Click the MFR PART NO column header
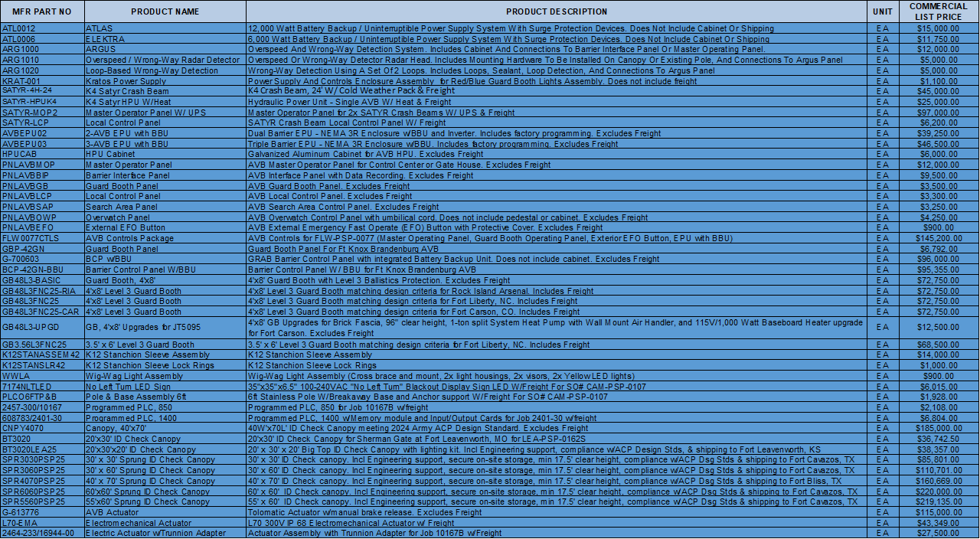 (x=42, y=11)
